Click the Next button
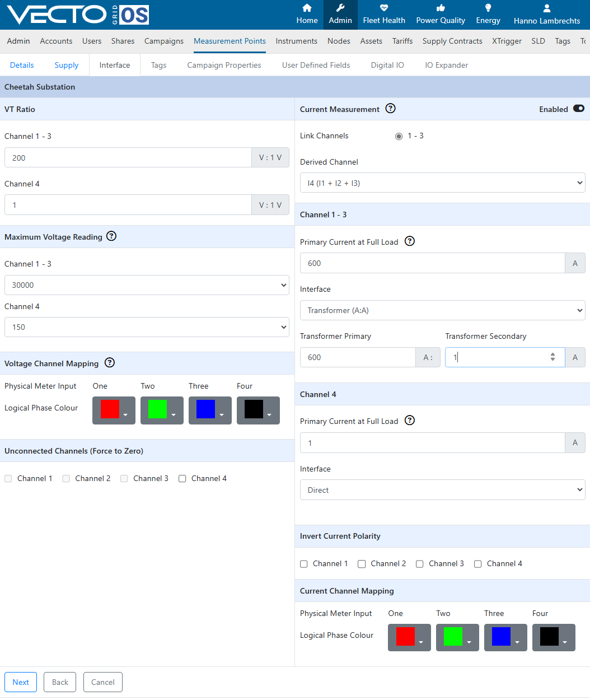 click(21, 682)
